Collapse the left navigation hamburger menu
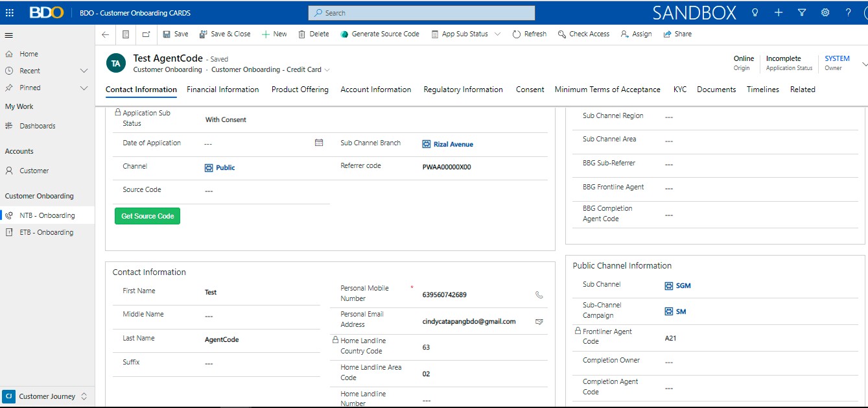 (x=9, y=35)
